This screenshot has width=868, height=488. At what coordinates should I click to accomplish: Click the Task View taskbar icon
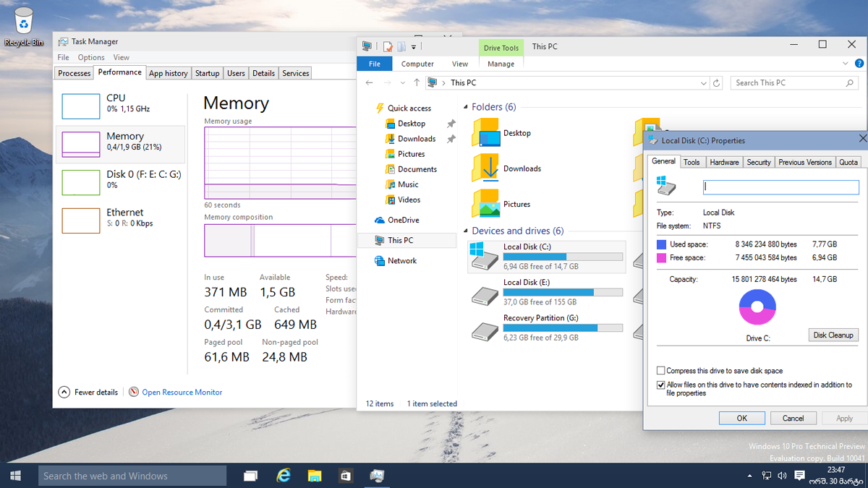[x=251, y=475]
